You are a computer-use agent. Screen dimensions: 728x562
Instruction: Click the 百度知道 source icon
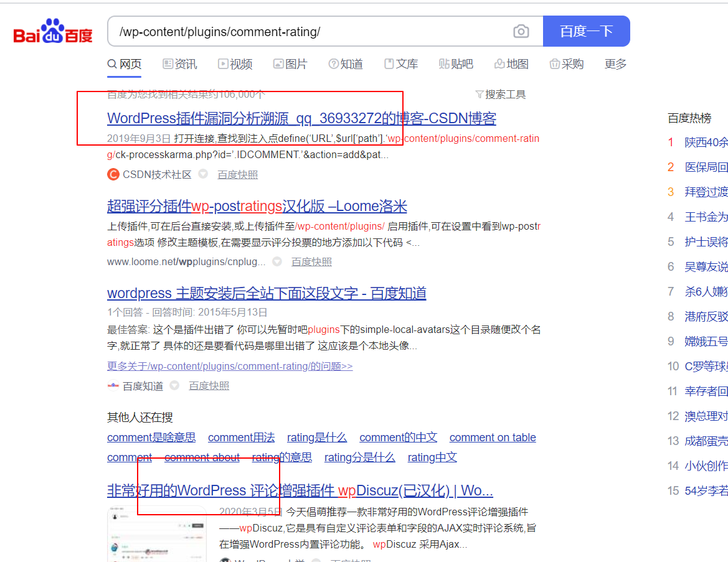click(113, 385)
